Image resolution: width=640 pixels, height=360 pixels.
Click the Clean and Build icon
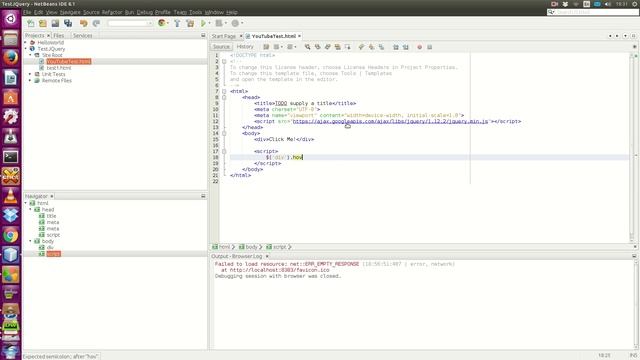(190, 23)
